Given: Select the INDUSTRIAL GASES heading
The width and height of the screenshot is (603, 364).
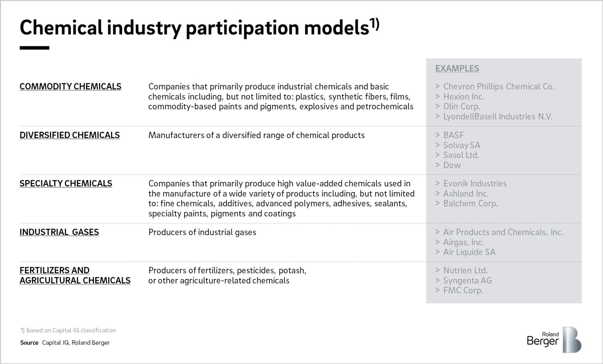Looking at the screenshot, I should (59, 232).
